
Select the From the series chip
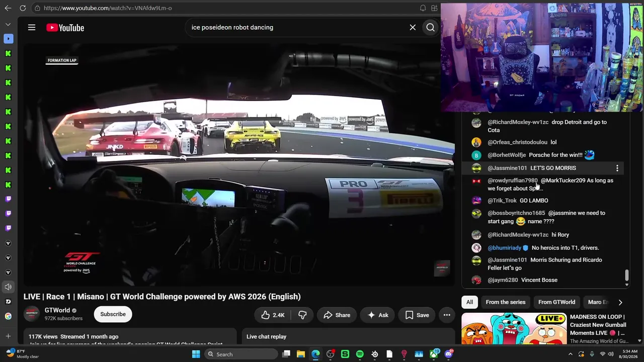click(x=506, y=302)
